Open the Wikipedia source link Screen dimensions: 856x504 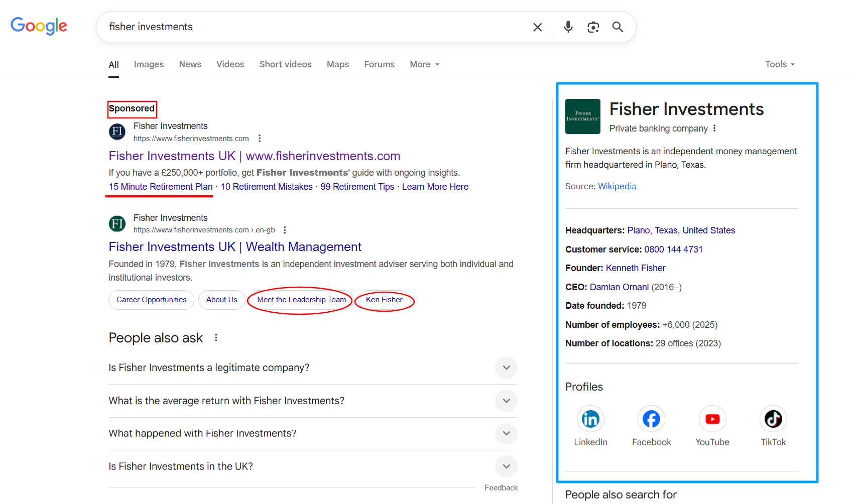(x=617, y=186)
